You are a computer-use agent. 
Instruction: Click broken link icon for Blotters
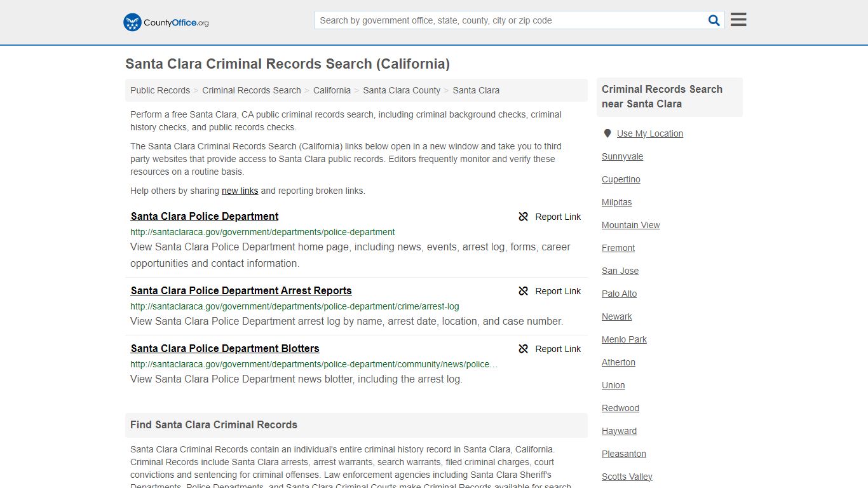pos(524,349)
